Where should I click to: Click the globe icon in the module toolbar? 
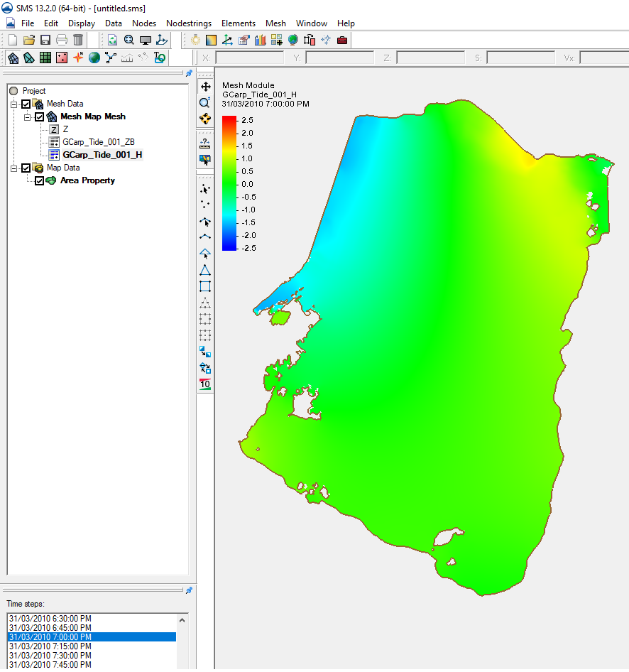[x=94, y=58]
